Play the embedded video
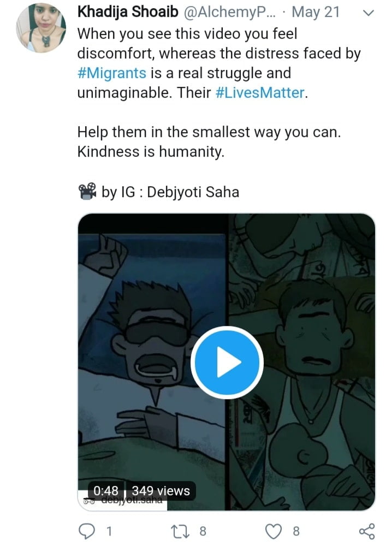This screenshot has width=392, height=546. coord(227,362)
